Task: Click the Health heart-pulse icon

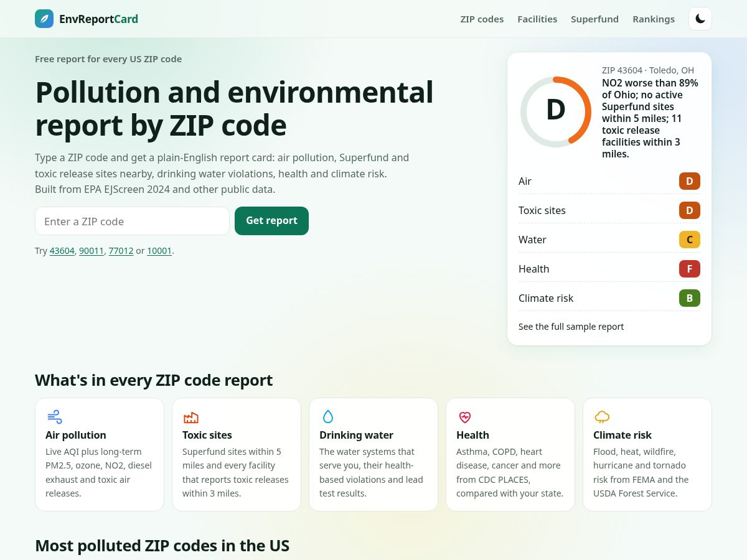Action: [x=465, y=417]
